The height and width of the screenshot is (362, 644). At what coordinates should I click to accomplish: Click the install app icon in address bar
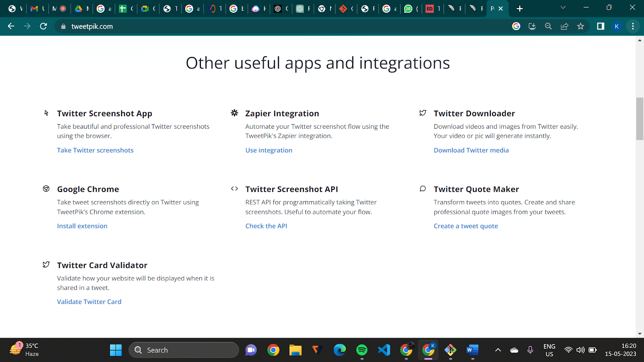tap(532, 26)
